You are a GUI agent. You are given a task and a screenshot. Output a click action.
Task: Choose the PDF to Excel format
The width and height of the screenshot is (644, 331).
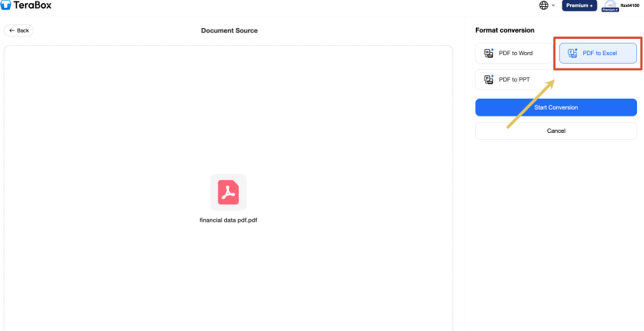pos(598,54)
